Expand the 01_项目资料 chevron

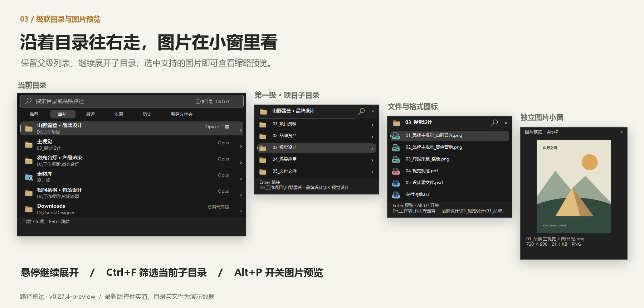[372, 125]
